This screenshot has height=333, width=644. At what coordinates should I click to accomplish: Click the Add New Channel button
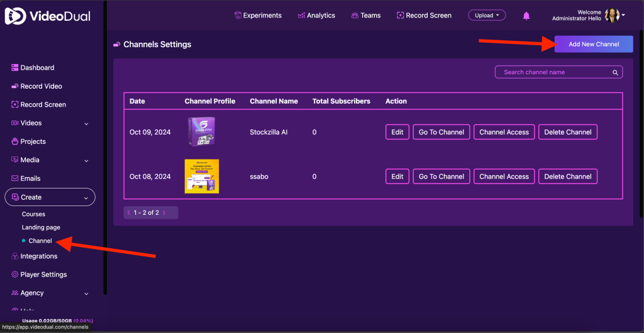click(594, 44)
